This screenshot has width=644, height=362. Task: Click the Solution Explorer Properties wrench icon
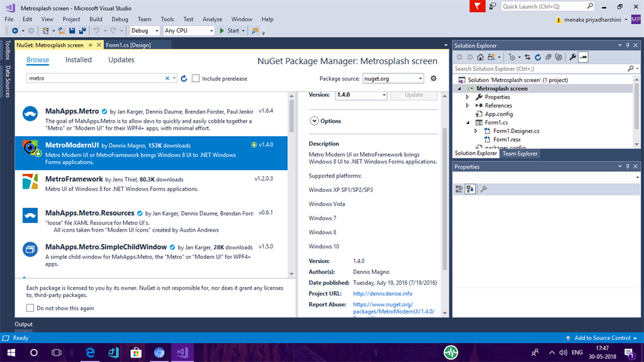[572, 57]
